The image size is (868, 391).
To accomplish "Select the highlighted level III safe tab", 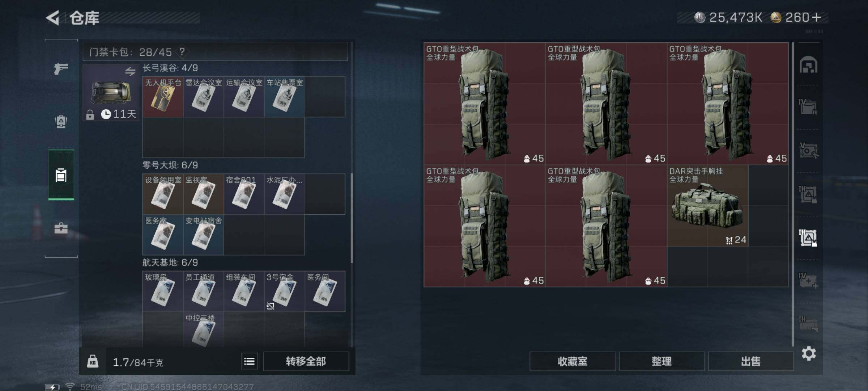I will click(x=808, y=238).
